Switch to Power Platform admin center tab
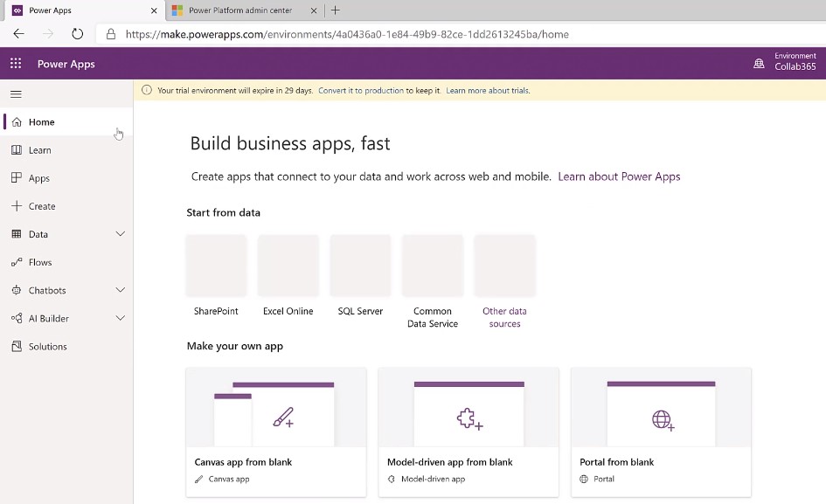 click(245, 10)
